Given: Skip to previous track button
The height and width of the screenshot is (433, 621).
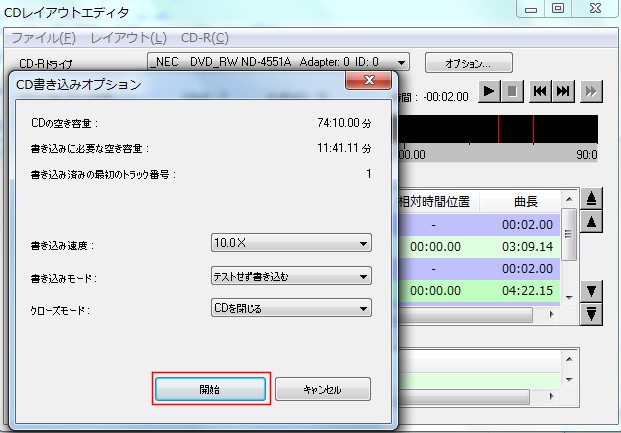Looking at the screenshot, I should [540, 91].
